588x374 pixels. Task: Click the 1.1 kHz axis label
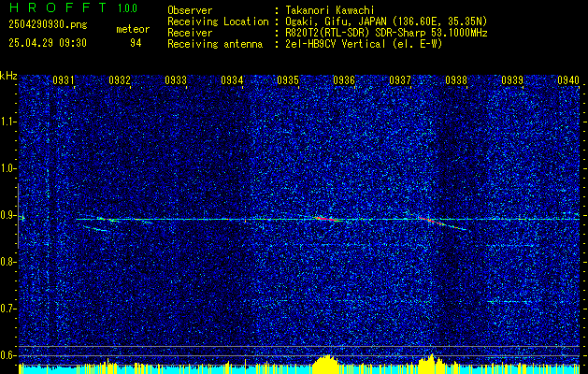[x=8, y=122]
